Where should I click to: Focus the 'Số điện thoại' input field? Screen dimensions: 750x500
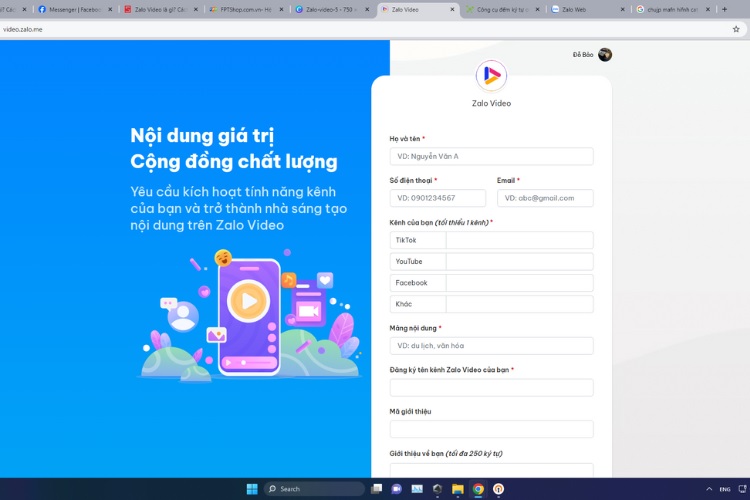(438, 198)
